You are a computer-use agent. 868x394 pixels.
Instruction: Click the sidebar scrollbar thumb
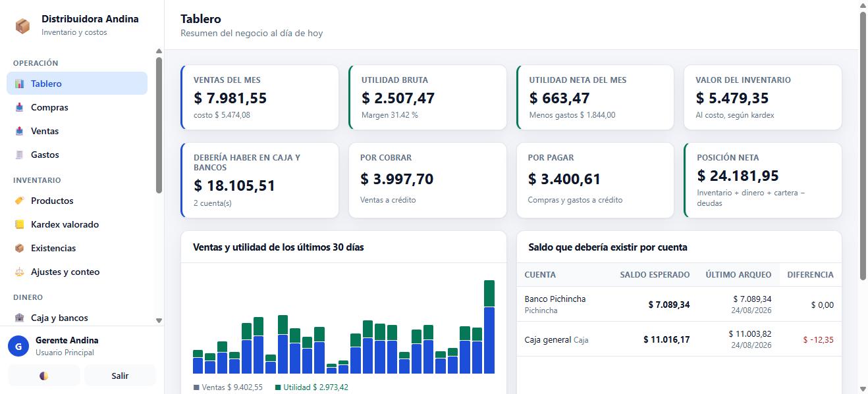coord(159,125)
